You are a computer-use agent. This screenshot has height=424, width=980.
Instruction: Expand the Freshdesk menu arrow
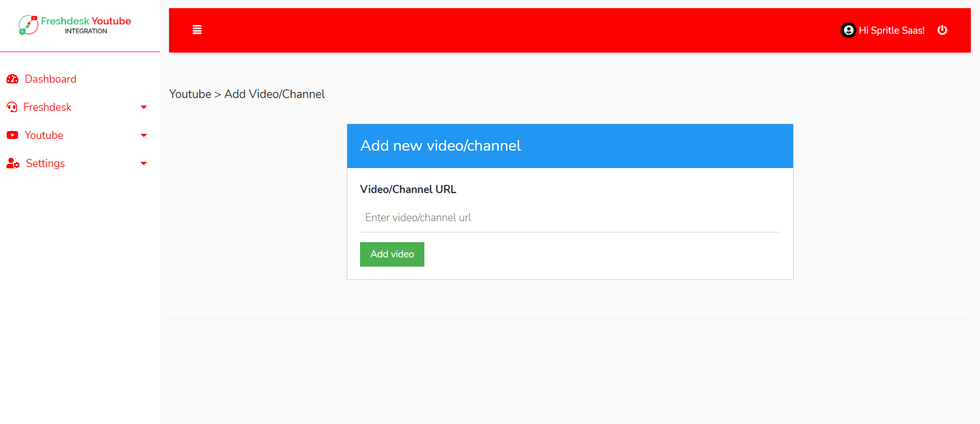coord(144,107)
